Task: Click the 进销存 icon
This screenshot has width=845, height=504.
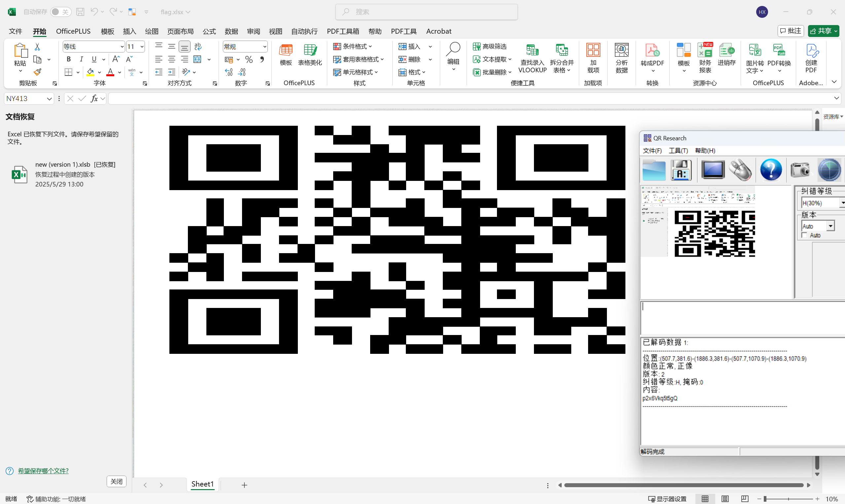Action: coord(726,54)
